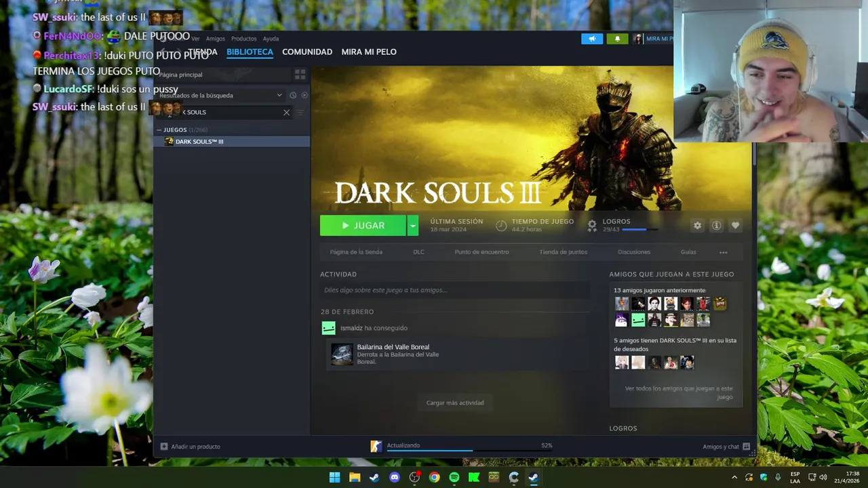The width and height of the screenshot is (868, 488).
Task: Click the trophy icon next to LOGROS
Action: click(592, 225)
